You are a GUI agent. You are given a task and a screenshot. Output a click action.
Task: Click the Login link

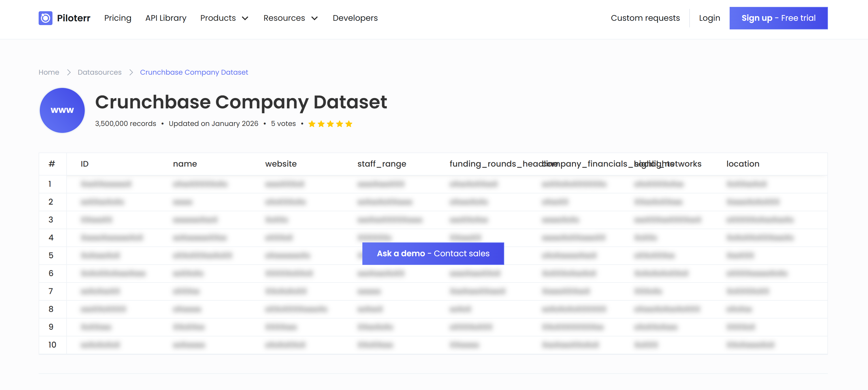point(709,18)
